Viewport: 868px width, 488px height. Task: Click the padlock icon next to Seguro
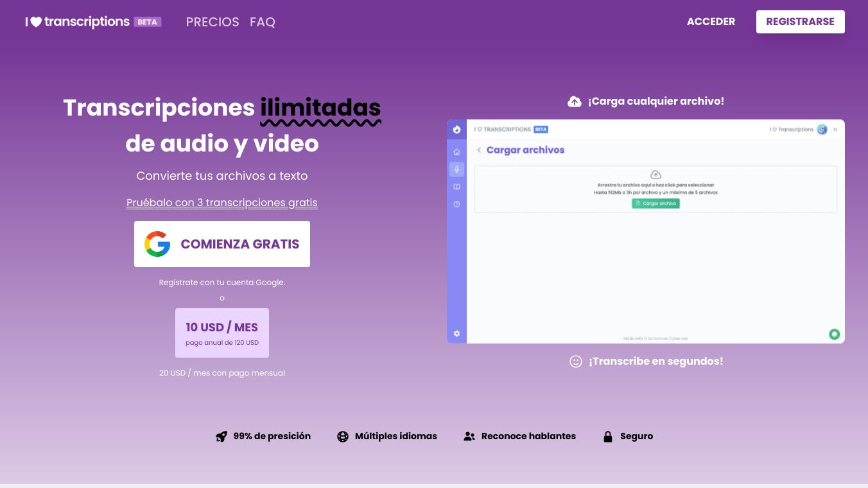(x=608, y=437)
